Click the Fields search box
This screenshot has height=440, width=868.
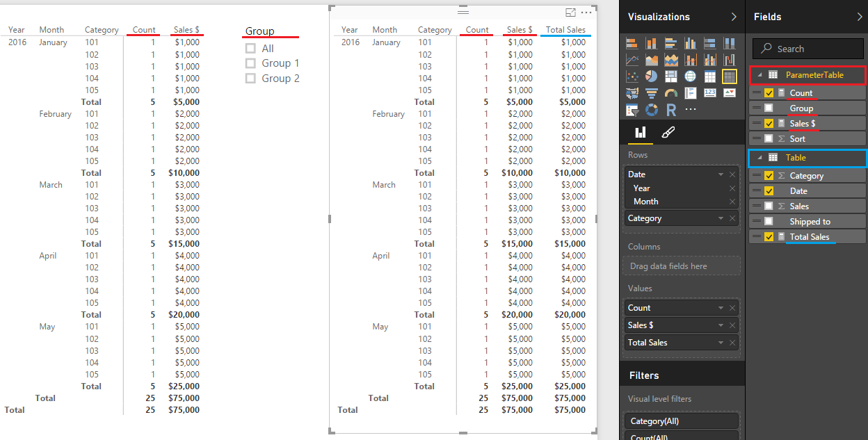pos(808,49)
